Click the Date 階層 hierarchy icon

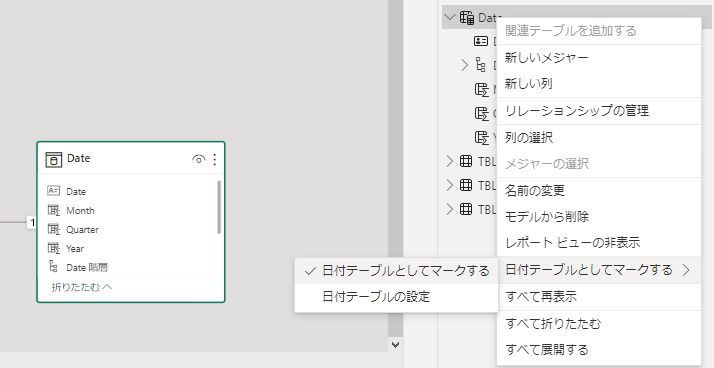tap(54, 267)
